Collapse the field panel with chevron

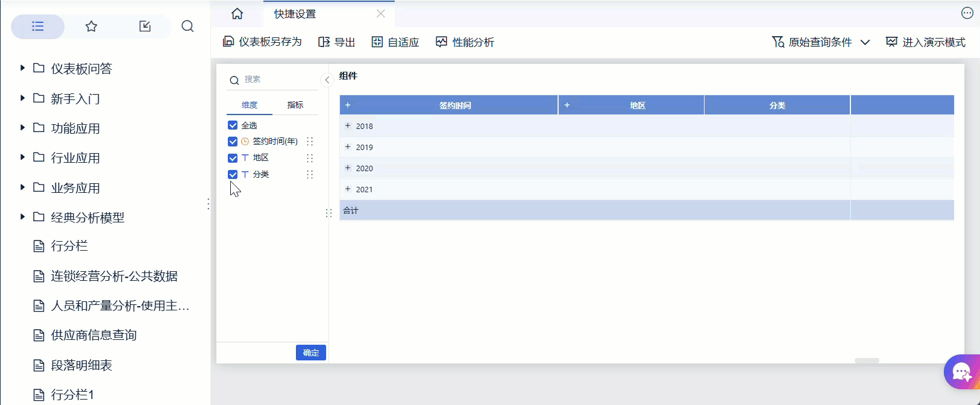(x=327, y=80)
